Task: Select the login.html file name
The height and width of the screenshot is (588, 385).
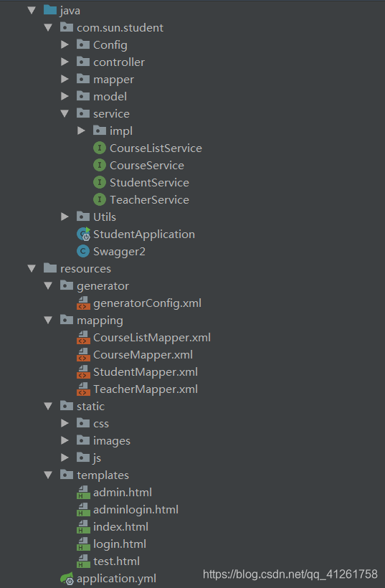Action: [x=120, y=544]
